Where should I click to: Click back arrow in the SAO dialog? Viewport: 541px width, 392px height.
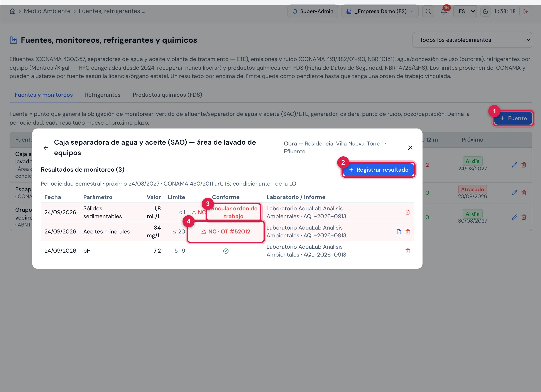[46, 148]
